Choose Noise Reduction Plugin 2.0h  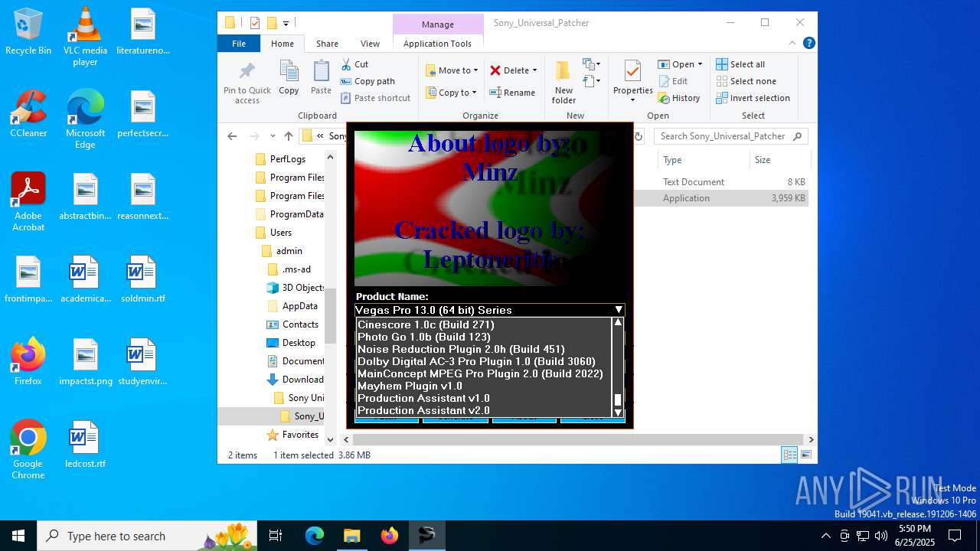point(485,349)
